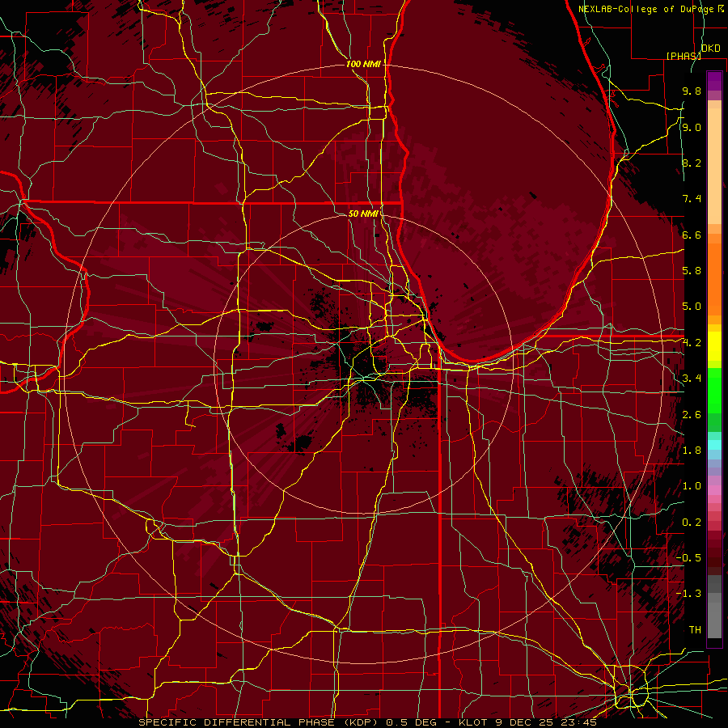Click the 1.0 value on the scale

tap(692, 486)
